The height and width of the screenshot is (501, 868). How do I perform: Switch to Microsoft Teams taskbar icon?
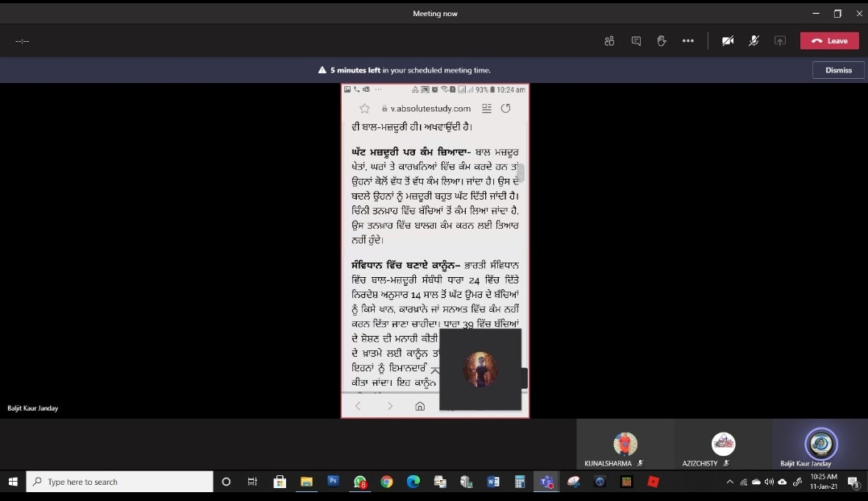click(546, 482)
